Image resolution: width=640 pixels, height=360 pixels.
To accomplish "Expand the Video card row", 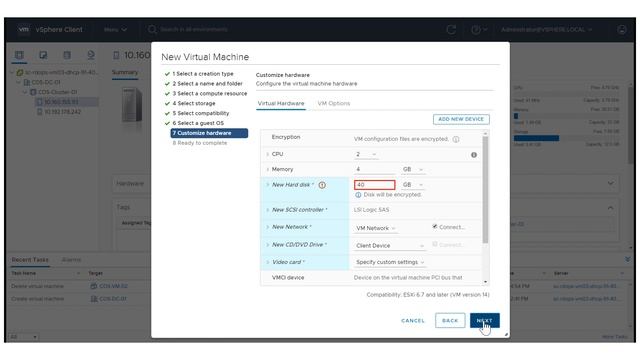I will [267, 262].
